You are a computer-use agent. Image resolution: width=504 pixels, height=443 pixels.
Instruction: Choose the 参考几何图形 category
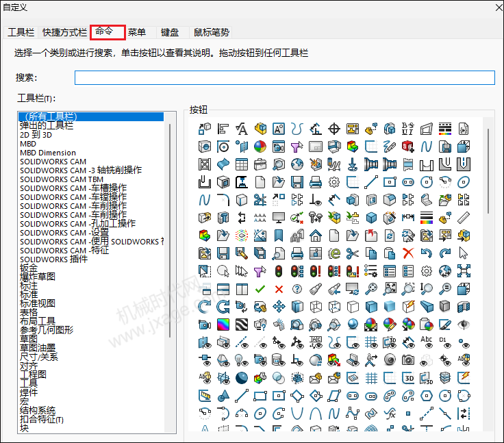pos(47,330)
